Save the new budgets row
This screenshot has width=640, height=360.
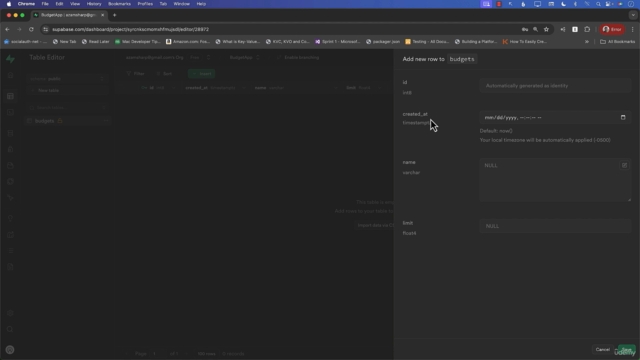coord(627,350)
